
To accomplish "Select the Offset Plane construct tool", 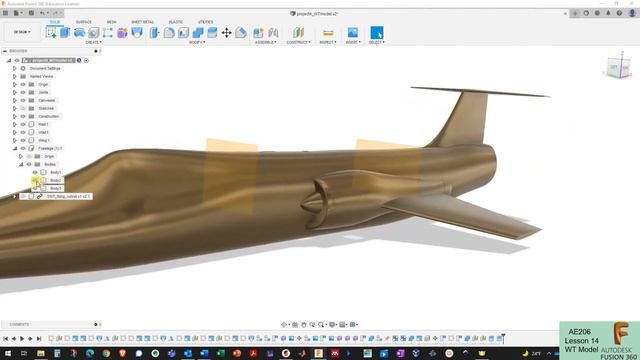I will pyautogui.click(x=298, y=33).
